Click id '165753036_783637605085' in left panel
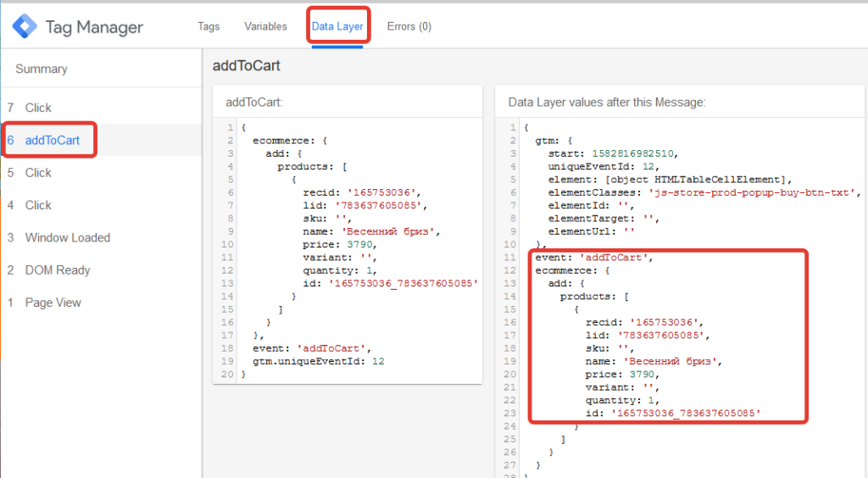Screen dimensions: 868x478 click(x=403, y=283)
